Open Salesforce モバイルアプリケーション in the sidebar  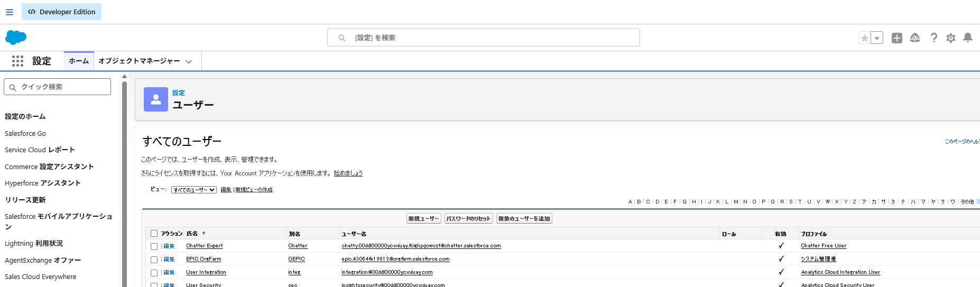pyautogui.click(x=58, y=221)
